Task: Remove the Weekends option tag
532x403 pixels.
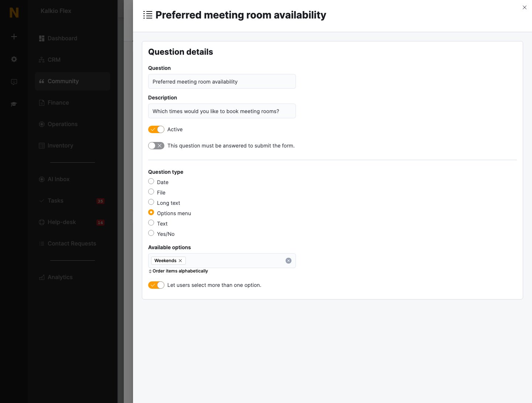Action: coord(180,261)
